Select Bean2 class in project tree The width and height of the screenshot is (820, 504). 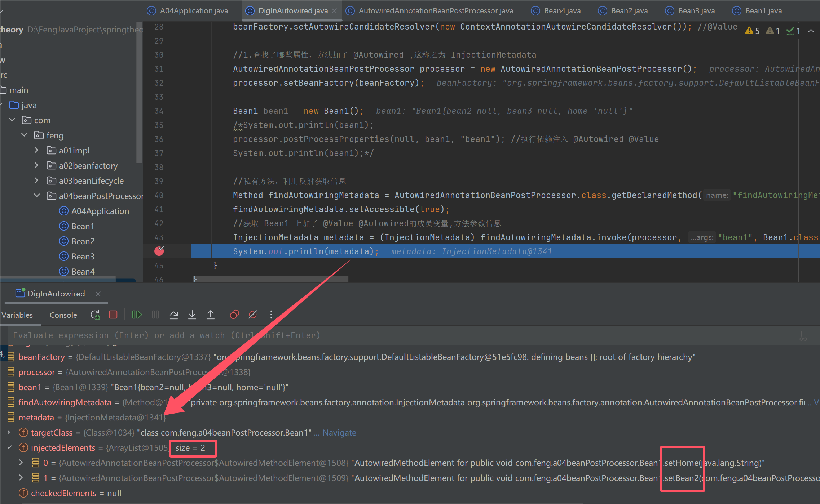(x=77, y=241)
